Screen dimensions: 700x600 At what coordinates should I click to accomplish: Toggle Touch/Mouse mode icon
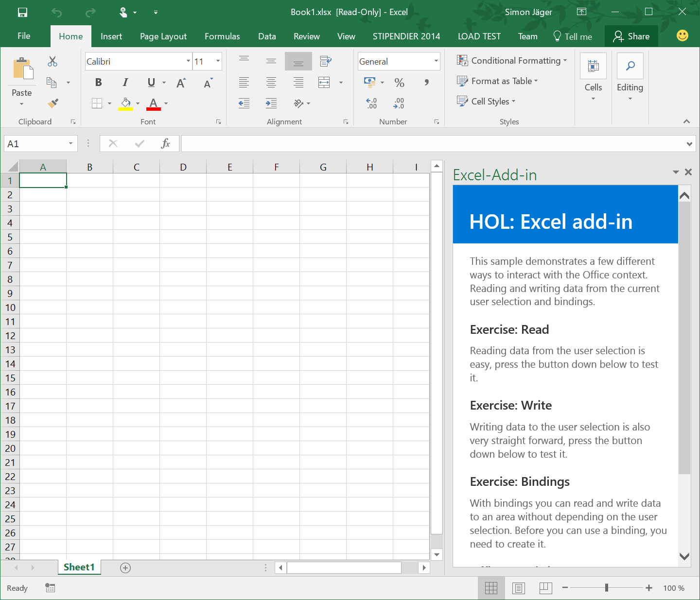(x=123, y=12)
